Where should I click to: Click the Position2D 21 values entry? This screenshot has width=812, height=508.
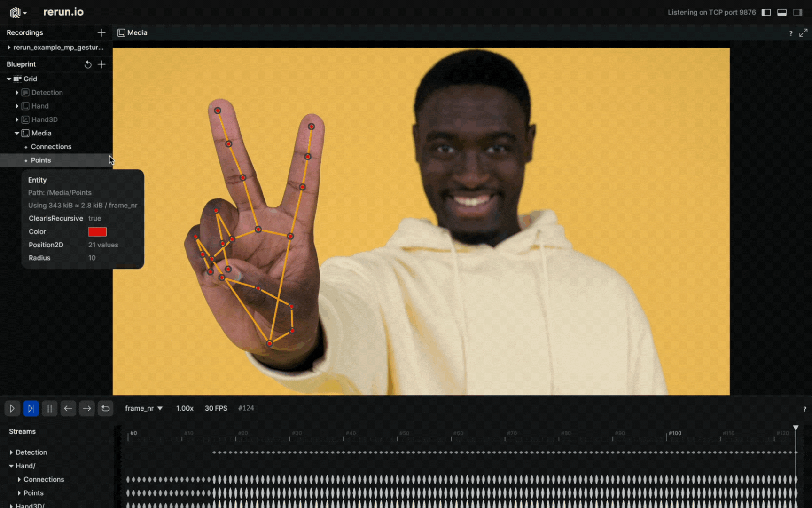pos(103,245)
